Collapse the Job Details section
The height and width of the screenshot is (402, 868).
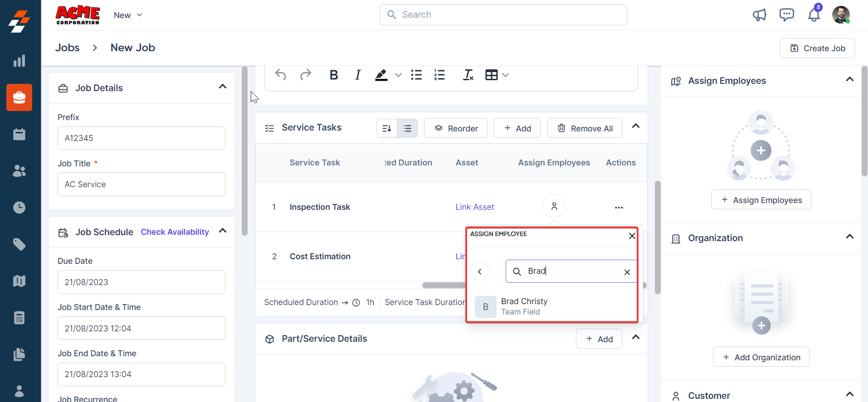(x=222, y=87)
